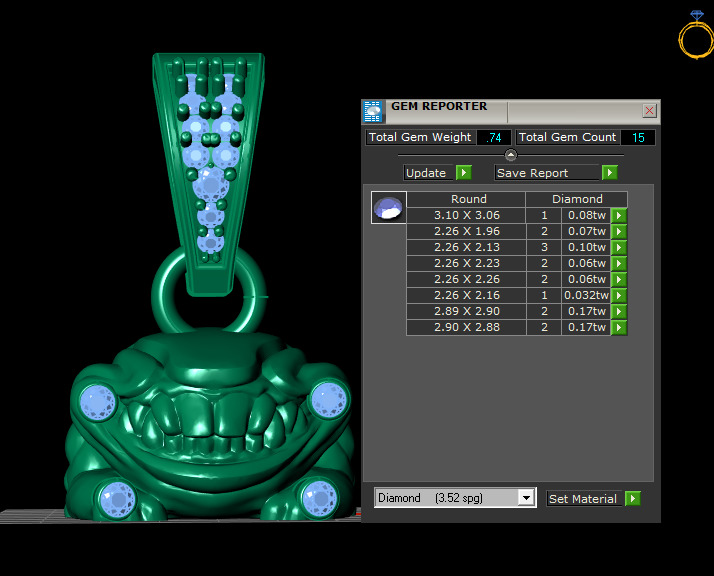714x576 pixels.
Task: Click the Total Gem Weight label
Action: [x=420, y=137]
